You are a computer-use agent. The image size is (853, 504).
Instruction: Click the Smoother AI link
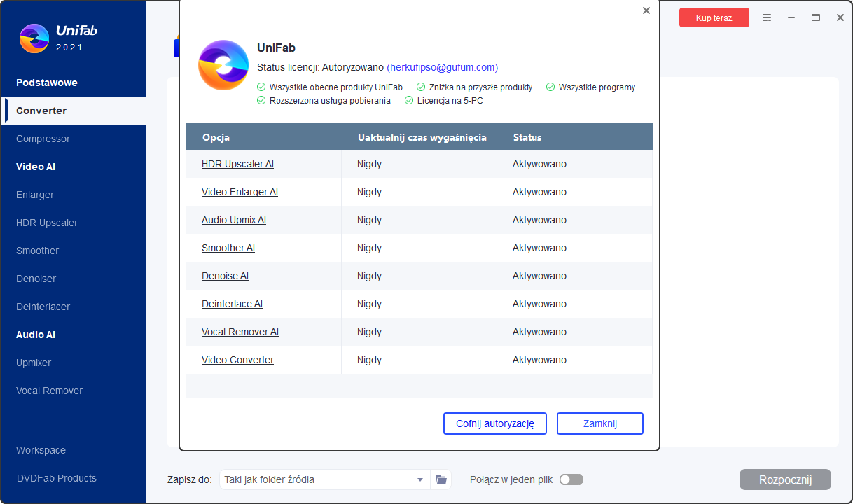(228, 248)
